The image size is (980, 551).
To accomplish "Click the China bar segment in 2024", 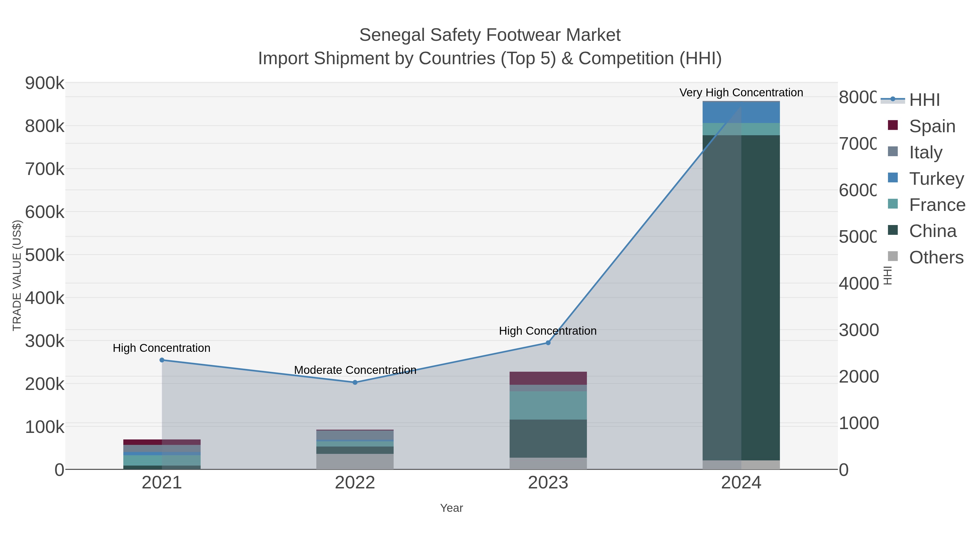I will click(x=741, y=298).
